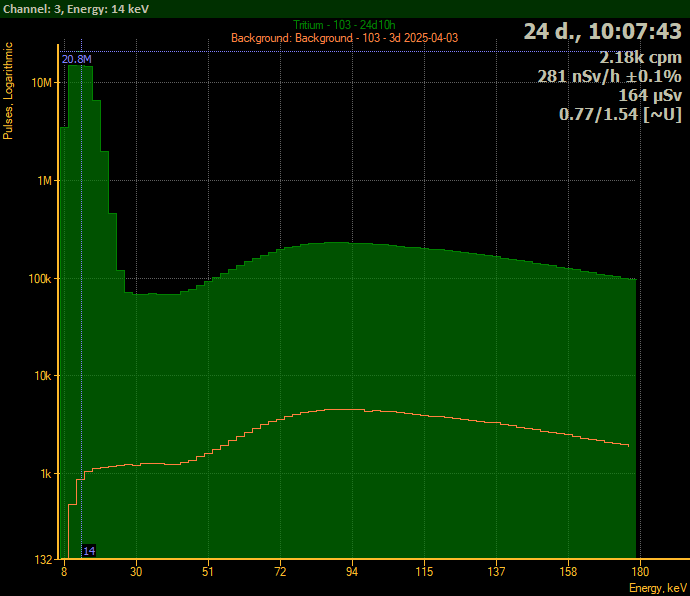Image resolution: width=690 pixels, height=596 pixels.
Task: Click the 137 keV tick on energy axis
Action: pyautogui.click(x=496, y=572)
